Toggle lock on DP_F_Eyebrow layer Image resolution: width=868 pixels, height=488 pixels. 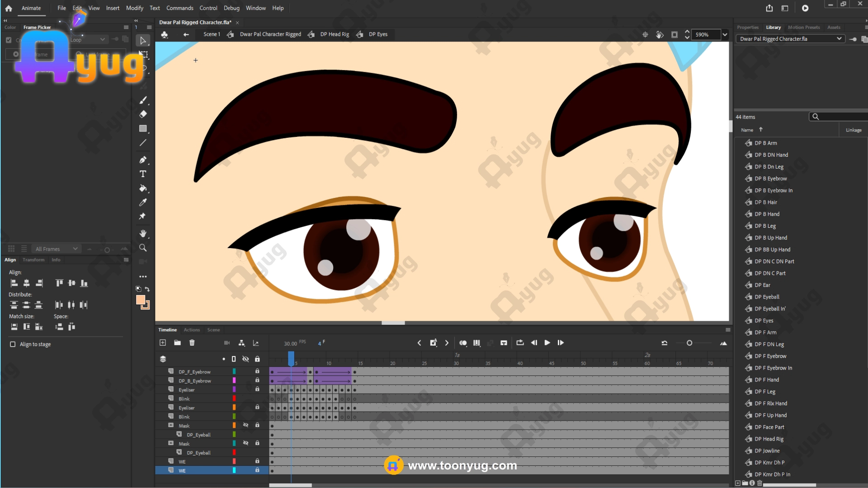[257, 371]
